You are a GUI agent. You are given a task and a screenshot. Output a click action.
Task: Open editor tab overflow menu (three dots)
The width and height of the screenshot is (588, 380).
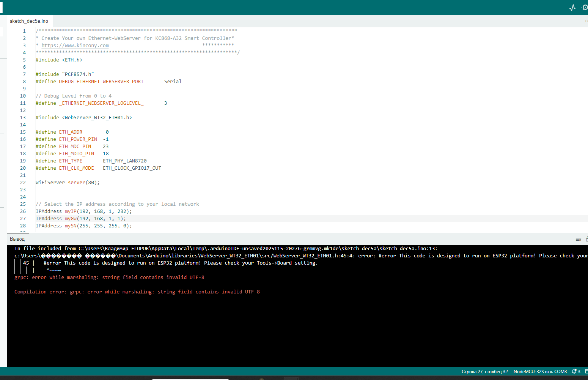586,21
